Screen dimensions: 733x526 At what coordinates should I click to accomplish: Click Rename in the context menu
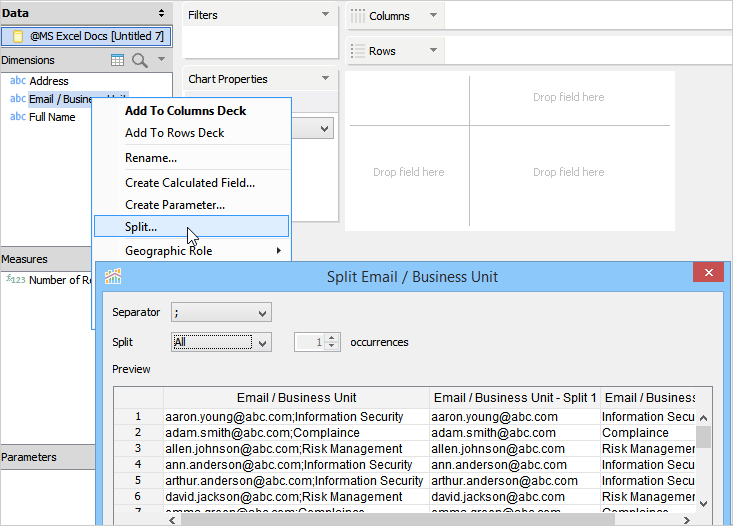(x=151, y=158)
